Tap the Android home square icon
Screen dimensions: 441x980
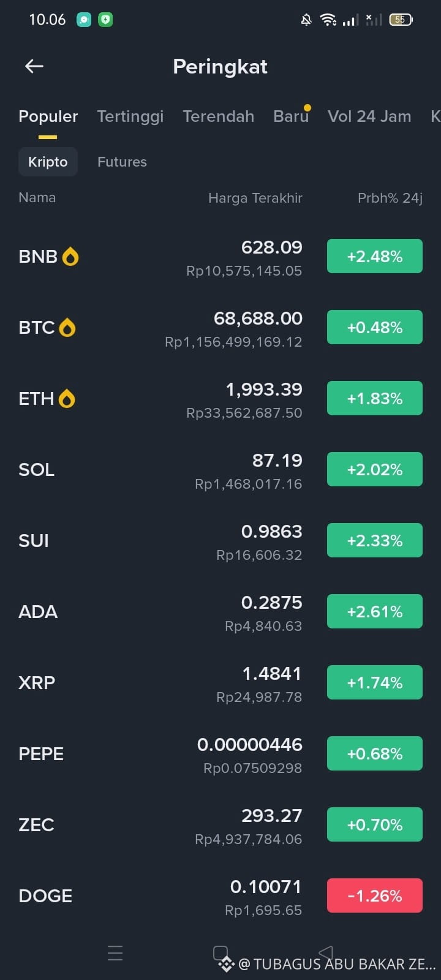click(x=221, y=953)
